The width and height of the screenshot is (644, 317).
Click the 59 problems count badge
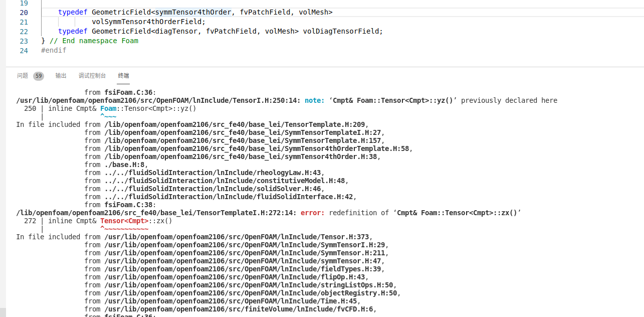point(39,76)
